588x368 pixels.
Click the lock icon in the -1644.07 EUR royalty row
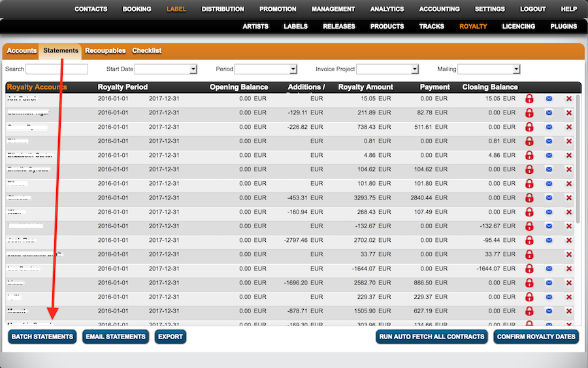click(529, 269)
